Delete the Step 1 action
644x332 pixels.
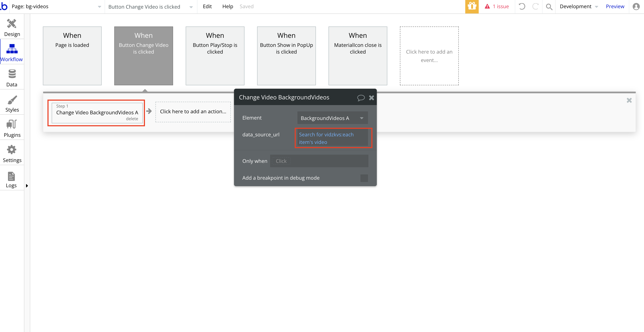[132, 119]
